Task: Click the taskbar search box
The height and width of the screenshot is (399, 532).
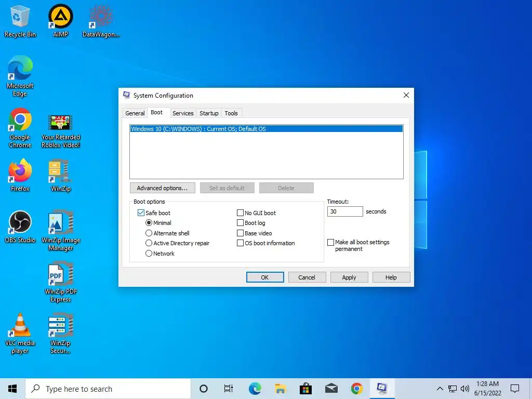Action: point(108,389)
